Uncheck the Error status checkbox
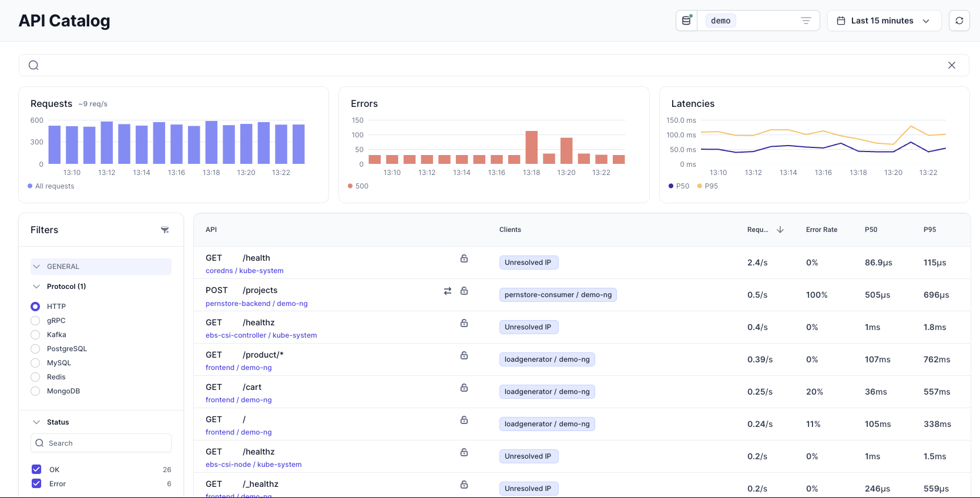The image size is (980, 498). [x=36, y=483]
